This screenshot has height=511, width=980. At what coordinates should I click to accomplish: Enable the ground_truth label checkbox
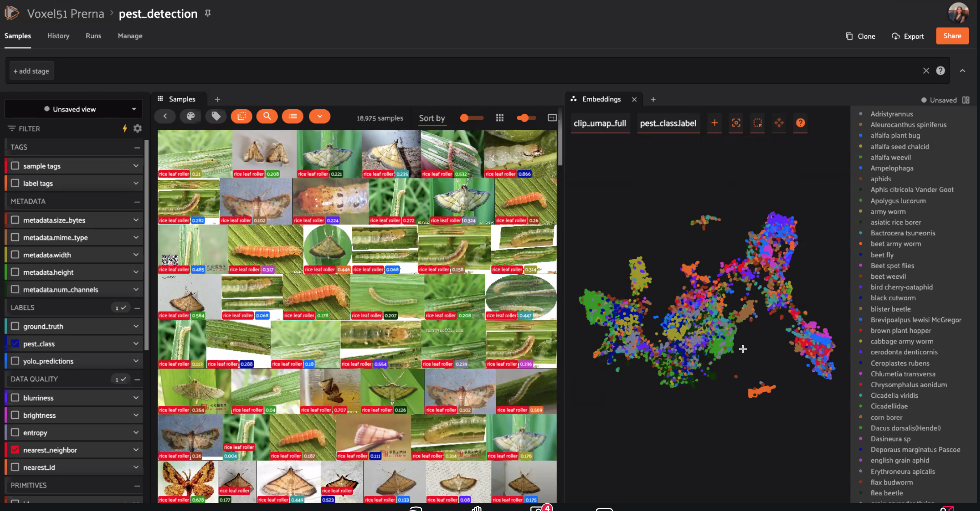click(15, 326)
